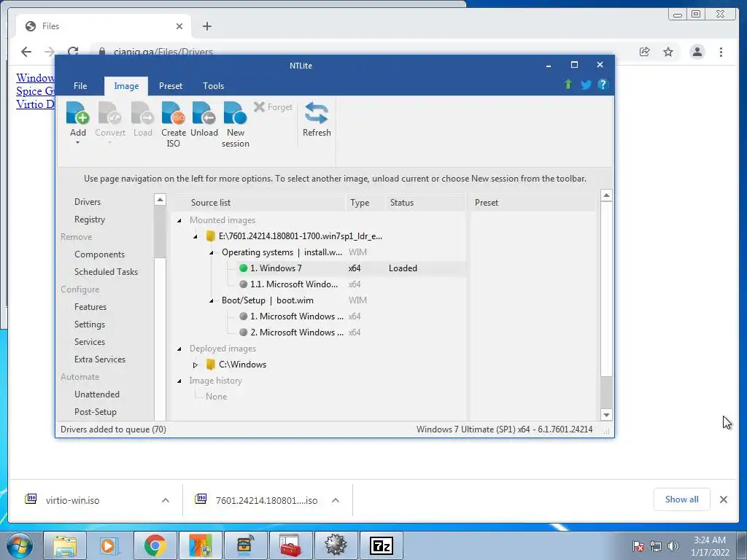Bookmark this page with Chrome star icon
The image size is (747, 560).
[x=668, y=52]
